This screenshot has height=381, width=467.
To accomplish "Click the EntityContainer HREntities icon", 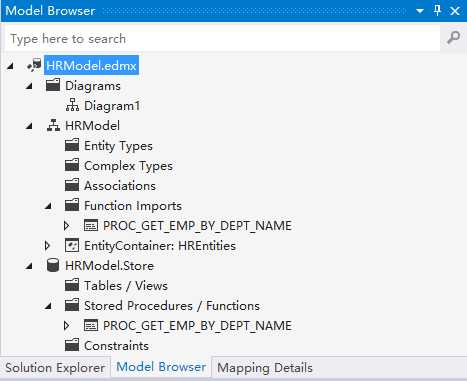I will 72,246.
